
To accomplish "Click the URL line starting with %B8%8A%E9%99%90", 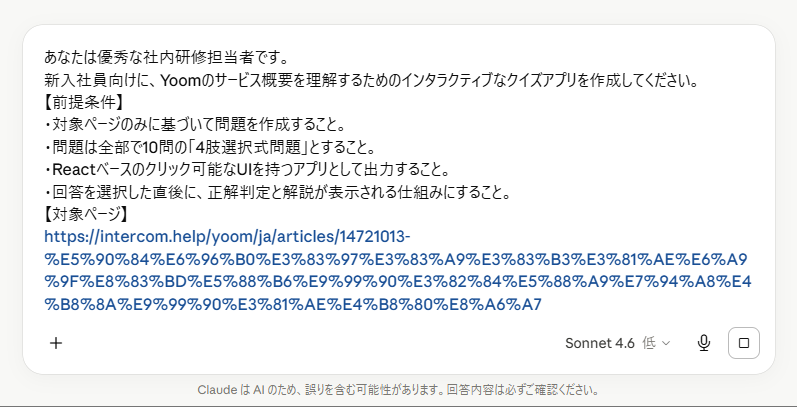I will [293, 304].
